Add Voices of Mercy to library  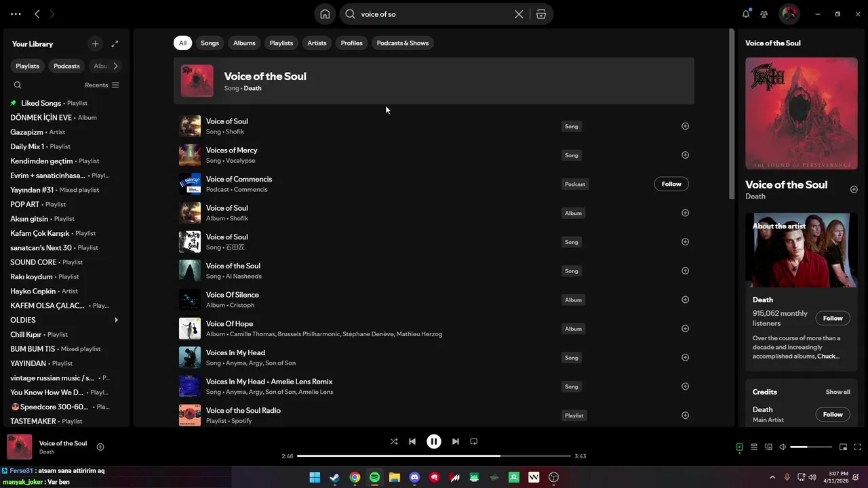(685, 155)
